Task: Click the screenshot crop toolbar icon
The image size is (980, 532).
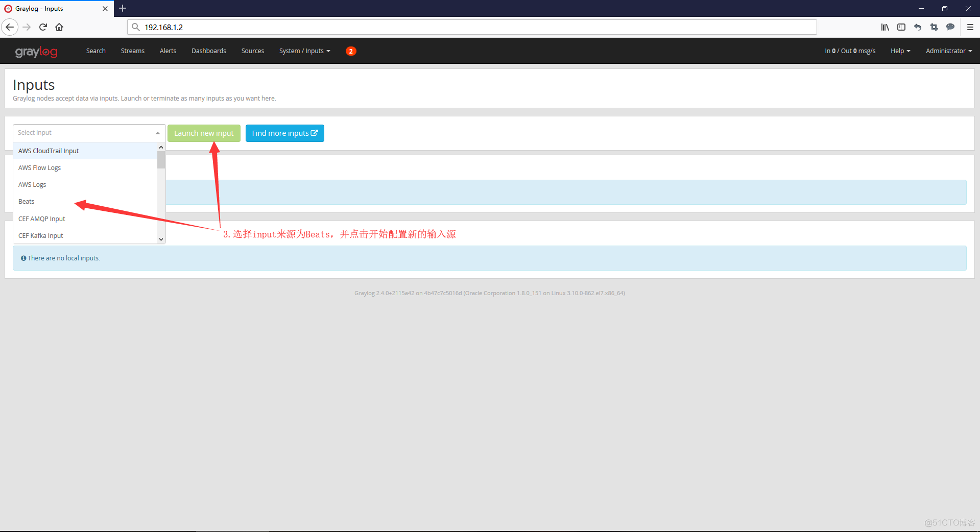Action: tap(934, 27)
